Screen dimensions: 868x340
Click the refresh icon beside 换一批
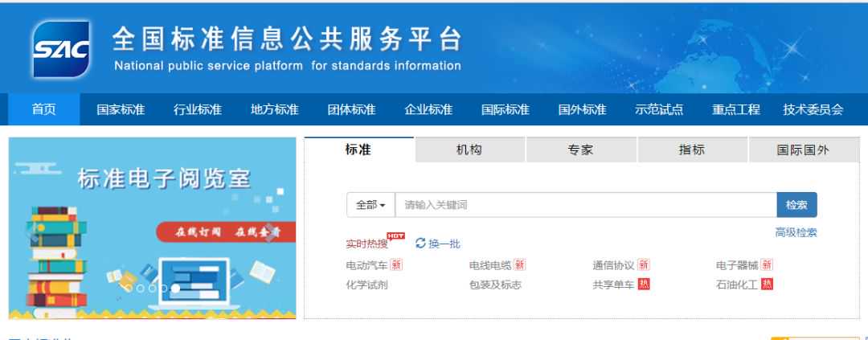420,243
